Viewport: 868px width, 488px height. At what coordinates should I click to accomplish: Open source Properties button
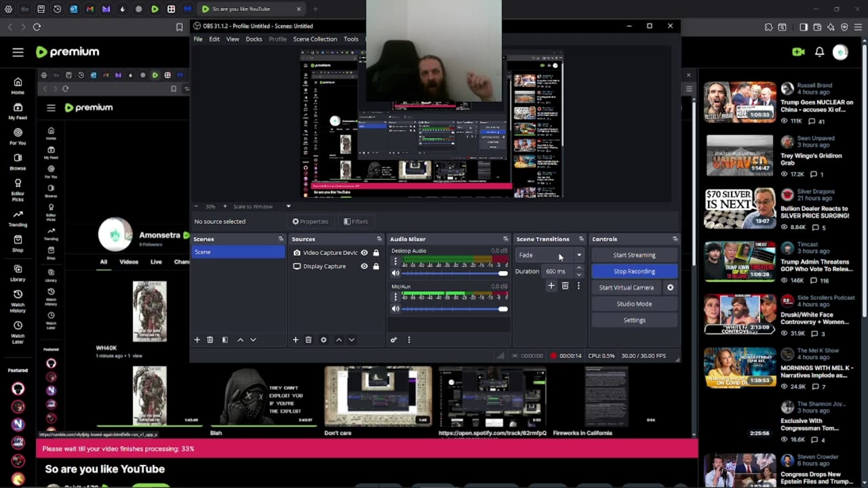311,222
